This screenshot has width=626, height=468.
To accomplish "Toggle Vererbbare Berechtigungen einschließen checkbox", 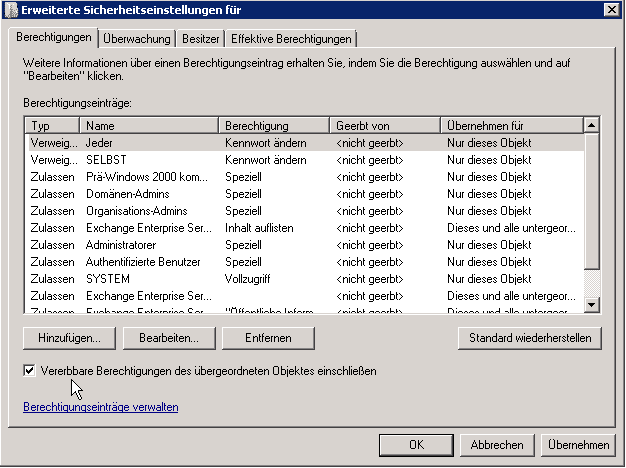I will pos(29,371).
